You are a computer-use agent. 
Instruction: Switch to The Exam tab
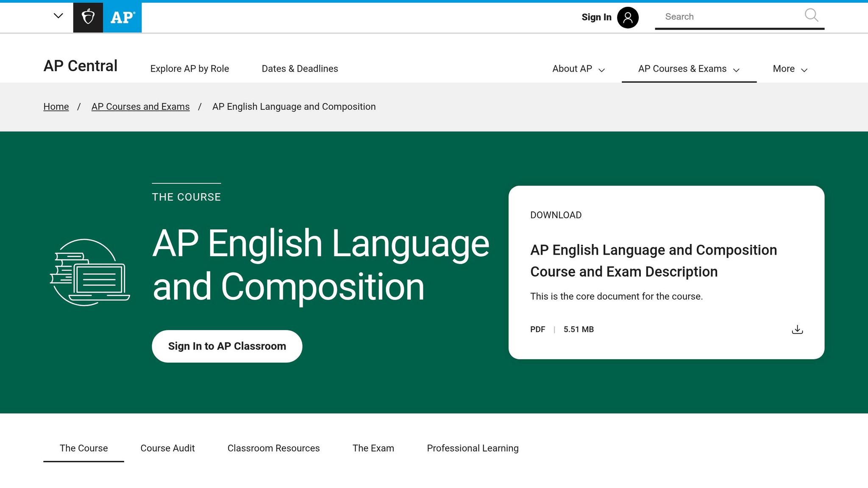point(373,448)
